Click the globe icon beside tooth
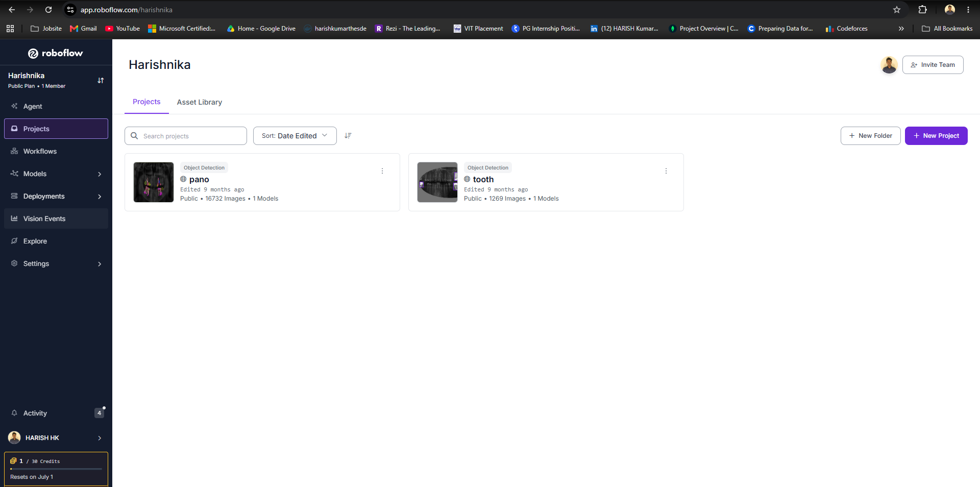 click(x=467, y=179)
